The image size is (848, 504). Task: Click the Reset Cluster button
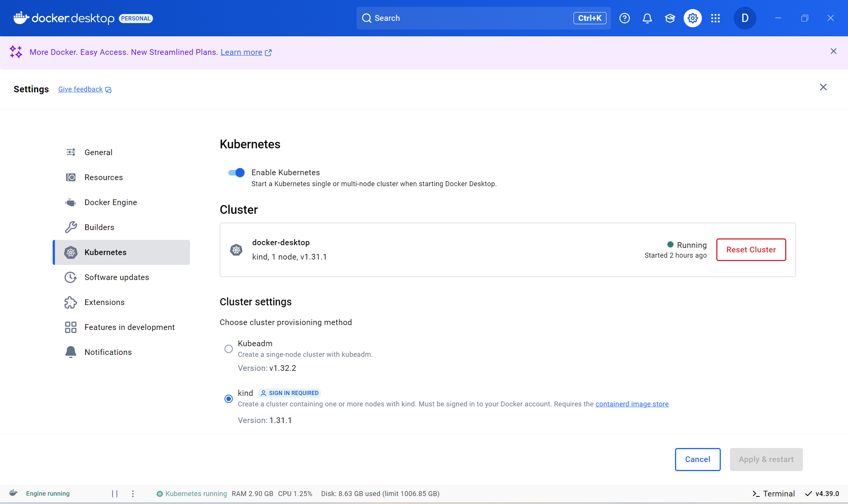tap(751, 250)
